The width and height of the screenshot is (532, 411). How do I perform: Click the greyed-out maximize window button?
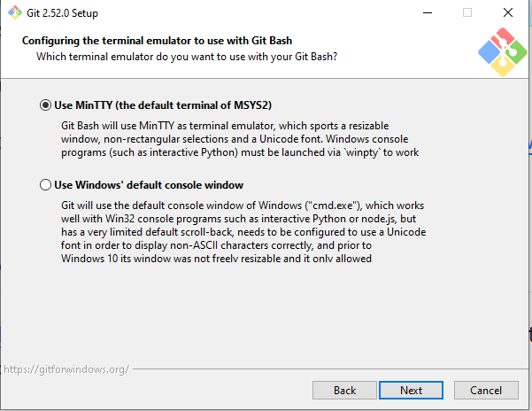(x=467, y=12)
